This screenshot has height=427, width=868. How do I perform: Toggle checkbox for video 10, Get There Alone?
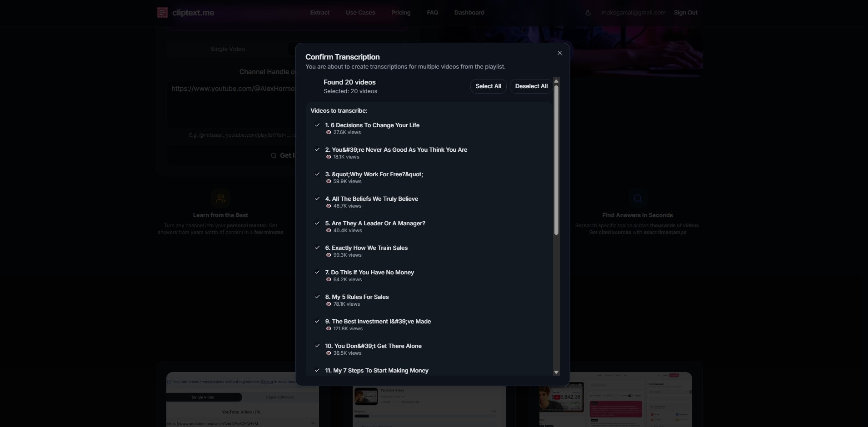click(x=317, y=346)
